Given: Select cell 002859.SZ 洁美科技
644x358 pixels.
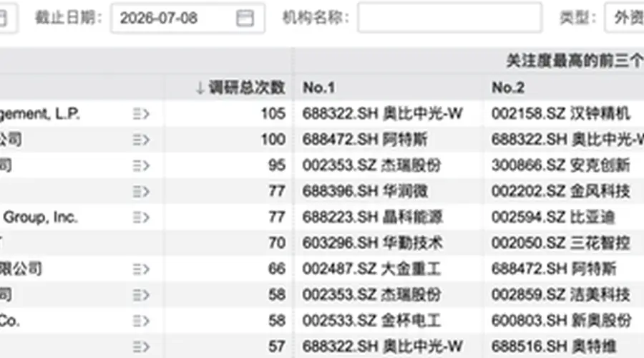Looking at the screenshot, I should coord(560,295).
